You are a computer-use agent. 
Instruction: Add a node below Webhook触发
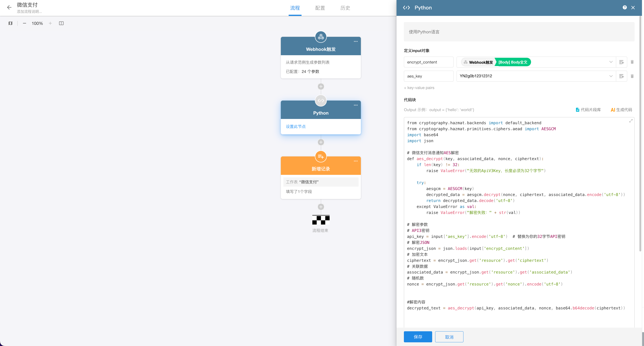(321, 86)
